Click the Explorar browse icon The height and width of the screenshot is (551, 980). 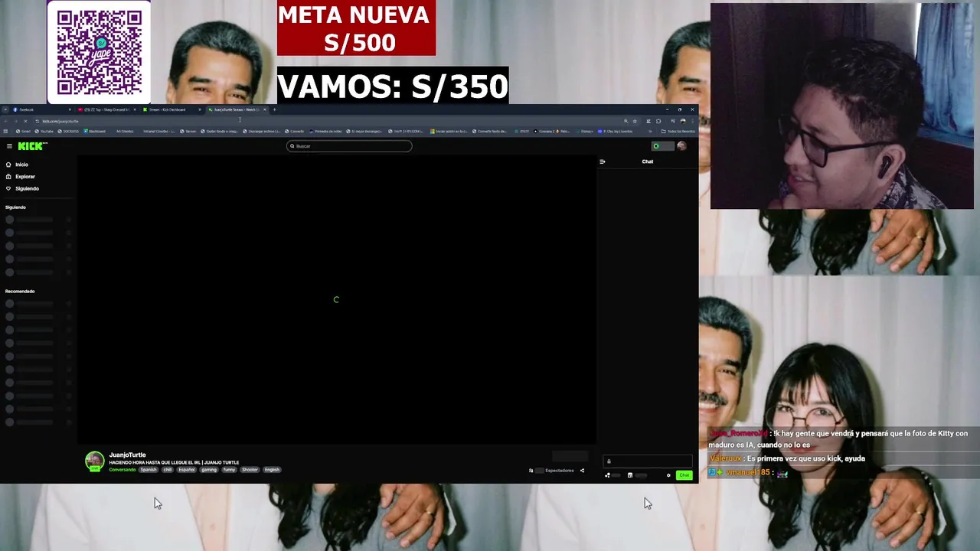(8, 177)
